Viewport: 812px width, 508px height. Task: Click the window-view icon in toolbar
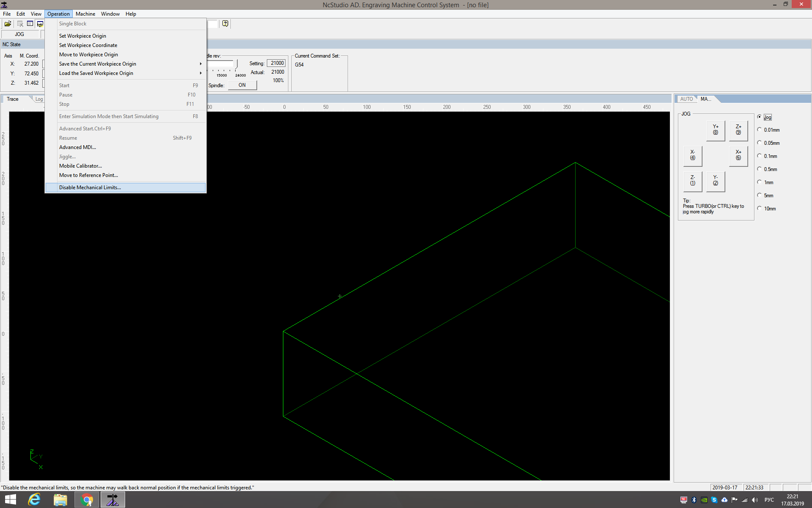coord(30,24)
